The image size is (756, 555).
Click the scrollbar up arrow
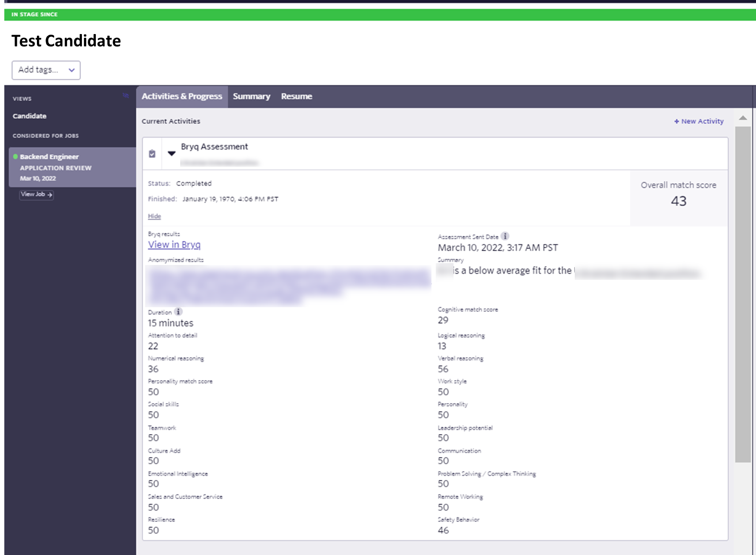(743, 118)
